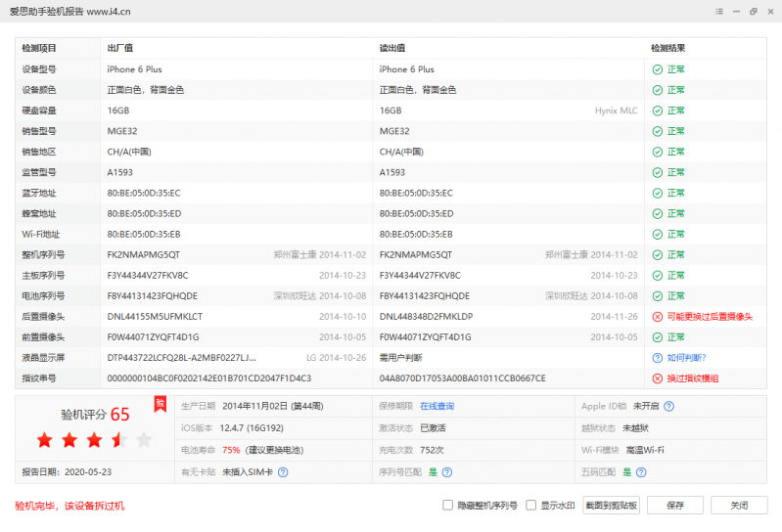Click the 检测结果 column header
The height and width of the screenshot is (532, 782).
coord(668,48)
